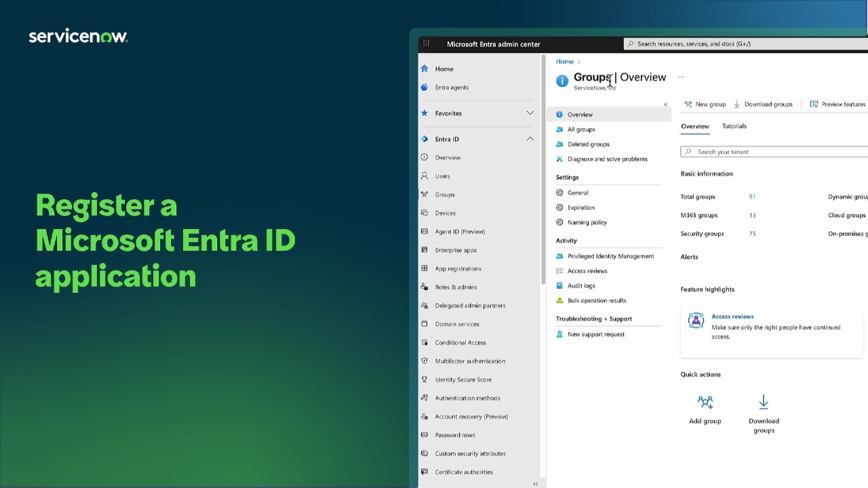Screen dimensions: 868x488
Task: Click Download groups toolbar button
Action: pos(763,104)
